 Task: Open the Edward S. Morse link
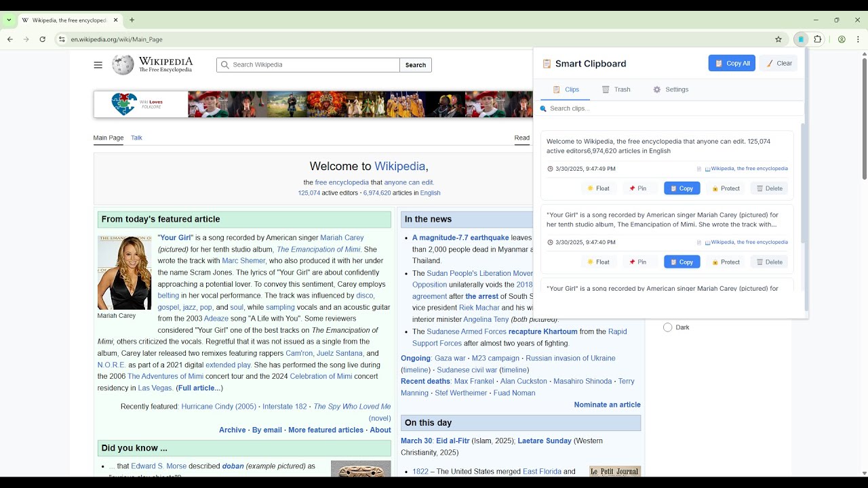(159, 466)
